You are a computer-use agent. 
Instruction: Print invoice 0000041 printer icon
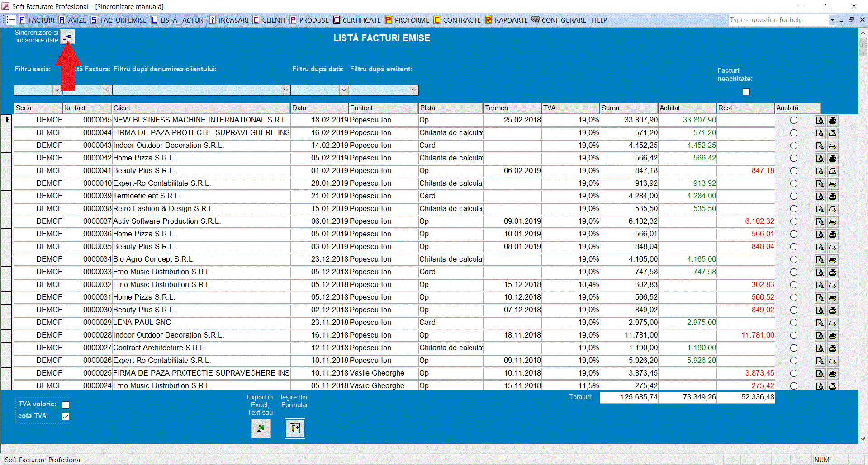[x=832, y=171]
